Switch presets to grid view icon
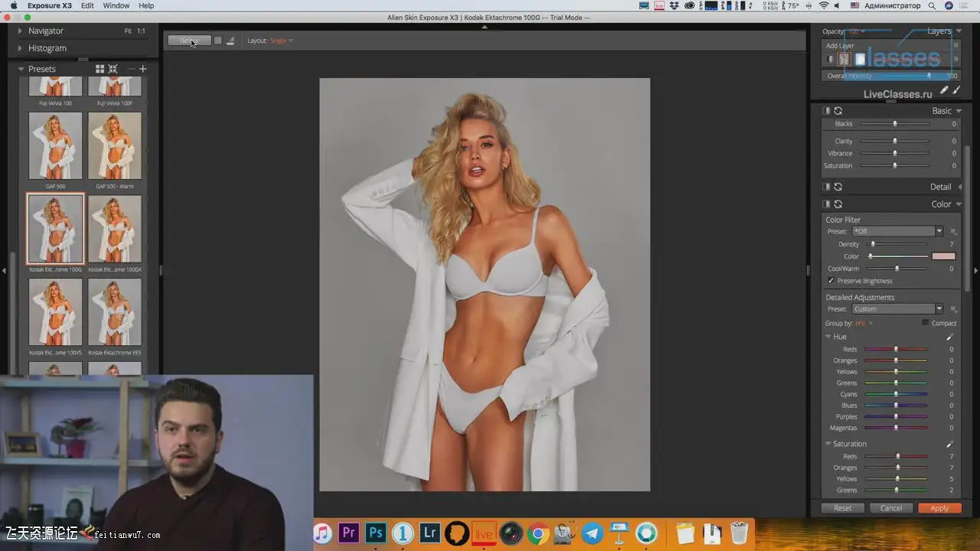This screenshot has height=551, width=980. pyautogui.click(x=100, y=69)
